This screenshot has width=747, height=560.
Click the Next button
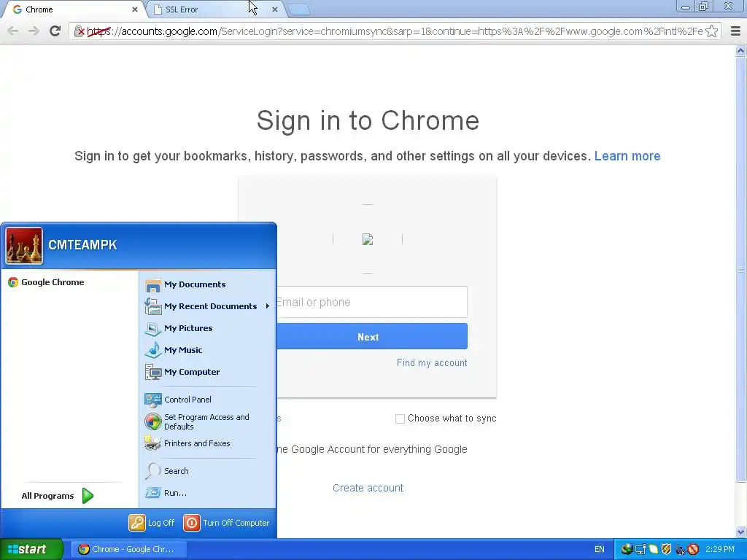371,337
